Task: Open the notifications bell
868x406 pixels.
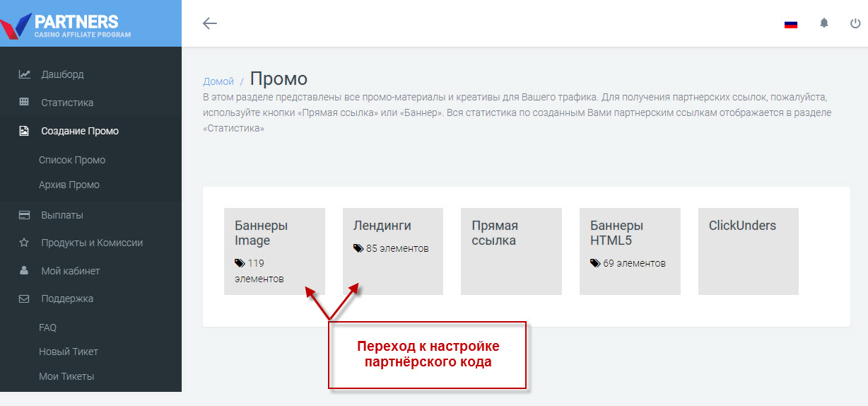Action: click(824, 23)
